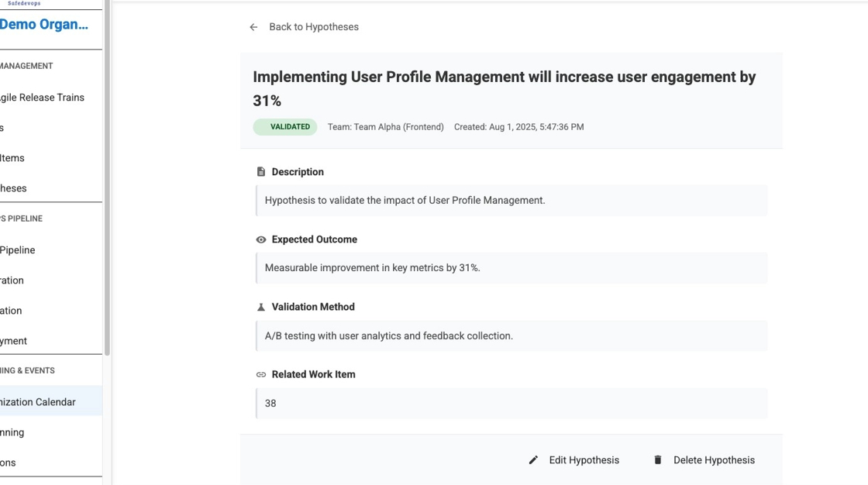Click the related work item 38 field
Screen dimensions: 868x485
coord(511,404)
